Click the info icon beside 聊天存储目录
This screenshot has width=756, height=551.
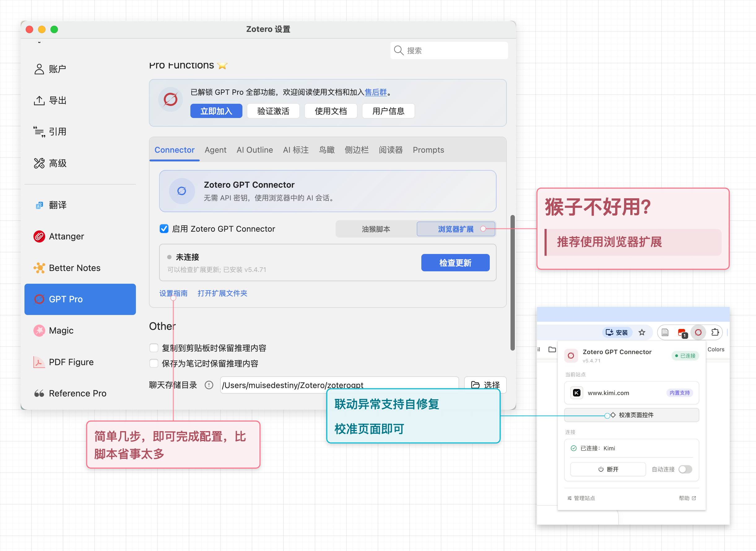pyautogui.click(x=209, y=385)
